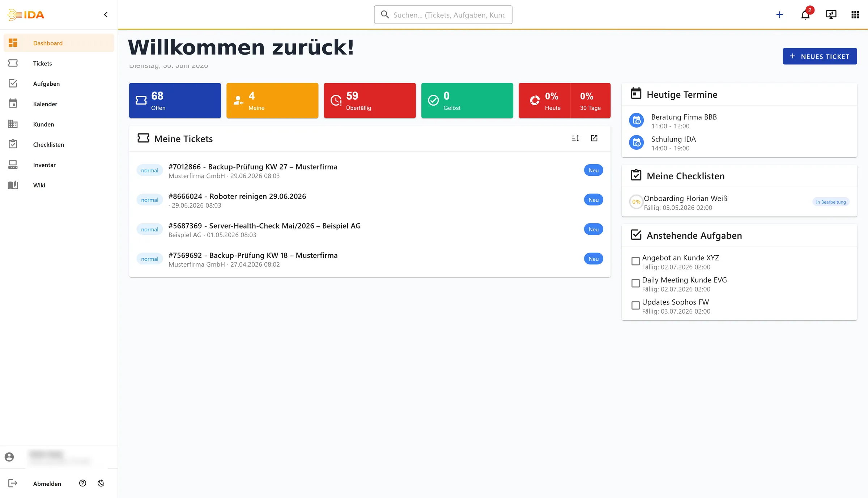Screen dimensions: 868x498
Task: Click Anstehende Aufgaben heading
Action: click(x=694, y=235)
